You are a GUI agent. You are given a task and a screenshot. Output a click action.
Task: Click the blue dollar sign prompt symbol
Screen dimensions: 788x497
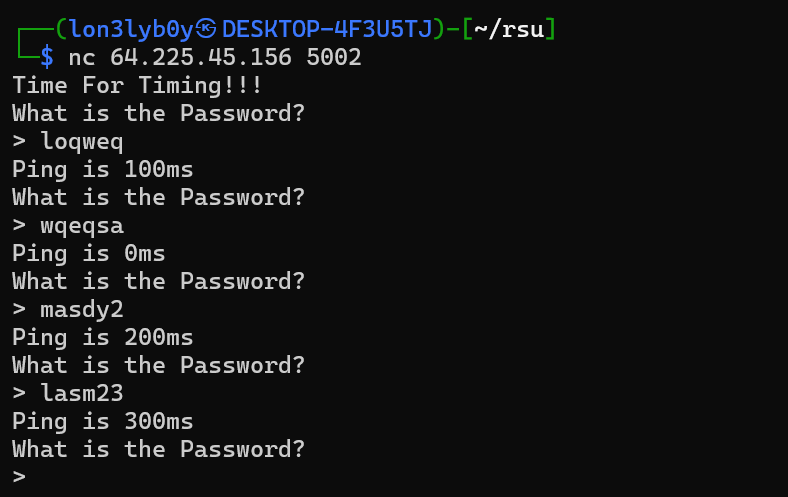(47, 58)
